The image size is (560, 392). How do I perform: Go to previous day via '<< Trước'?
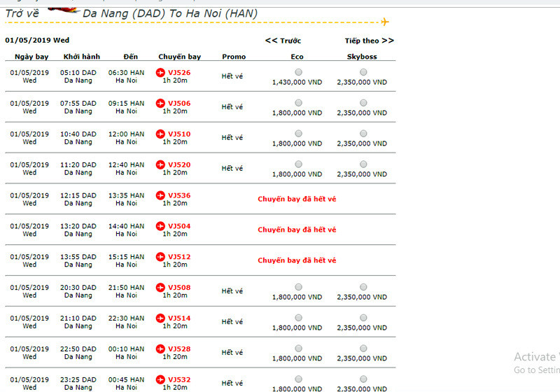[283, 41]
